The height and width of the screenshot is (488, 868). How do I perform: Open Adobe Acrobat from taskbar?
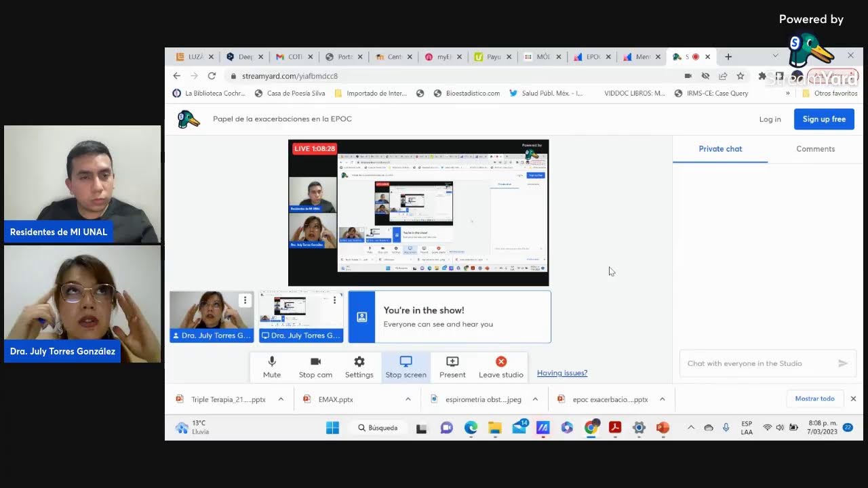point(615,428)
